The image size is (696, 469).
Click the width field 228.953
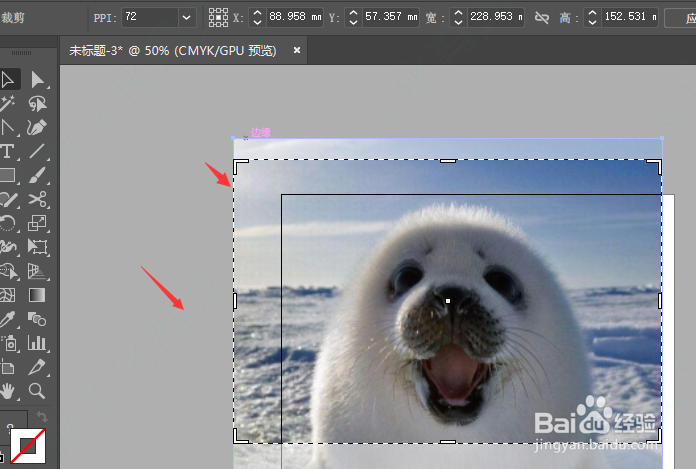496,18
